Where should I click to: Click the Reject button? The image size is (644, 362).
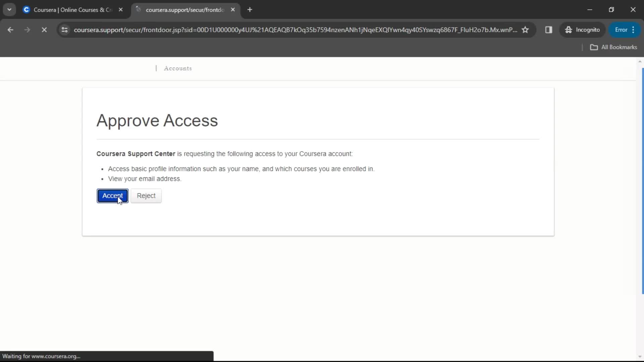tap(146, 196)
